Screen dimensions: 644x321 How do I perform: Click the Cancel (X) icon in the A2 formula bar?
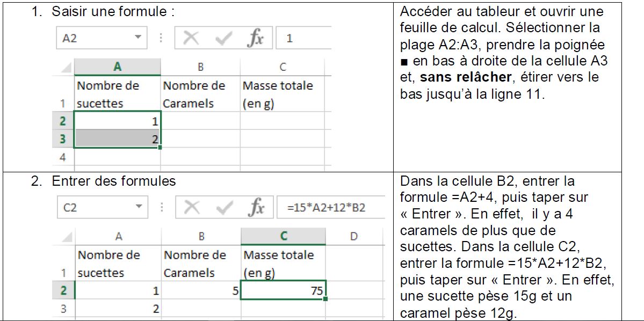pyautogui.click(x=190, y=39)
